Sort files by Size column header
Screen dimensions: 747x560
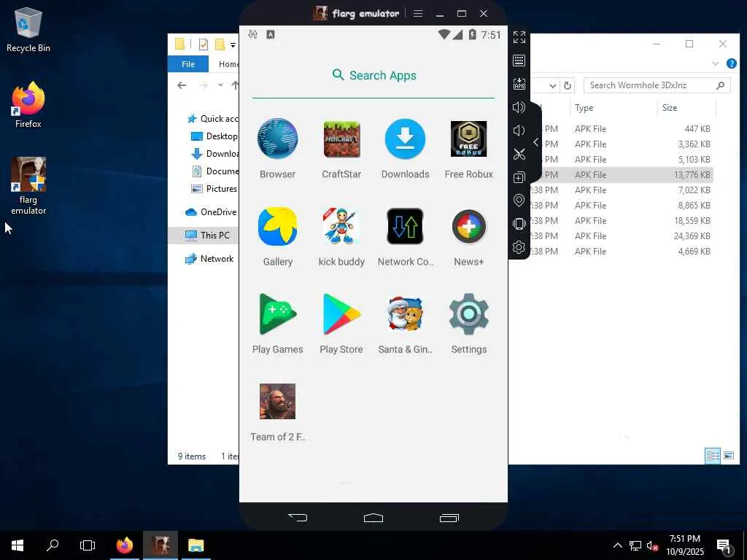pos(686,108)
